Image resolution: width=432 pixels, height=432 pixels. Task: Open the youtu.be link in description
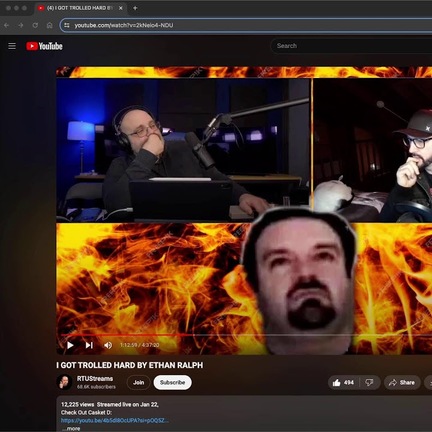click(x=115, y=421)
